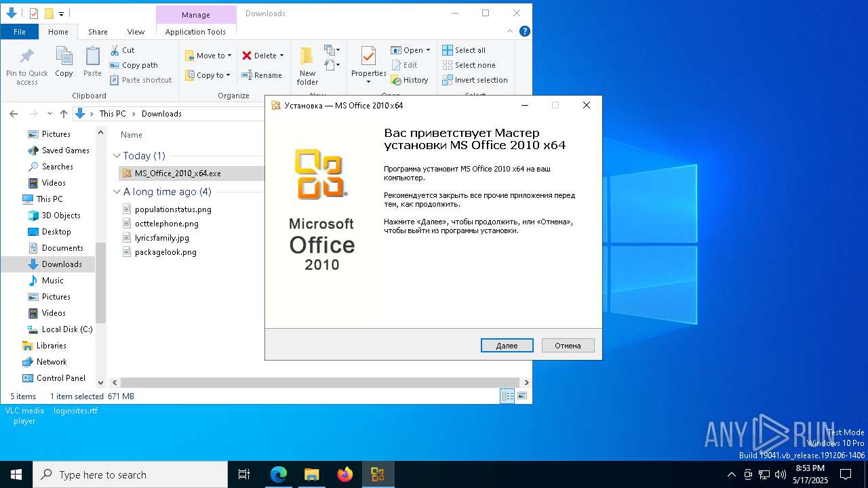Switch to the Home ribbon tab
868x488 pixels.
58,32
